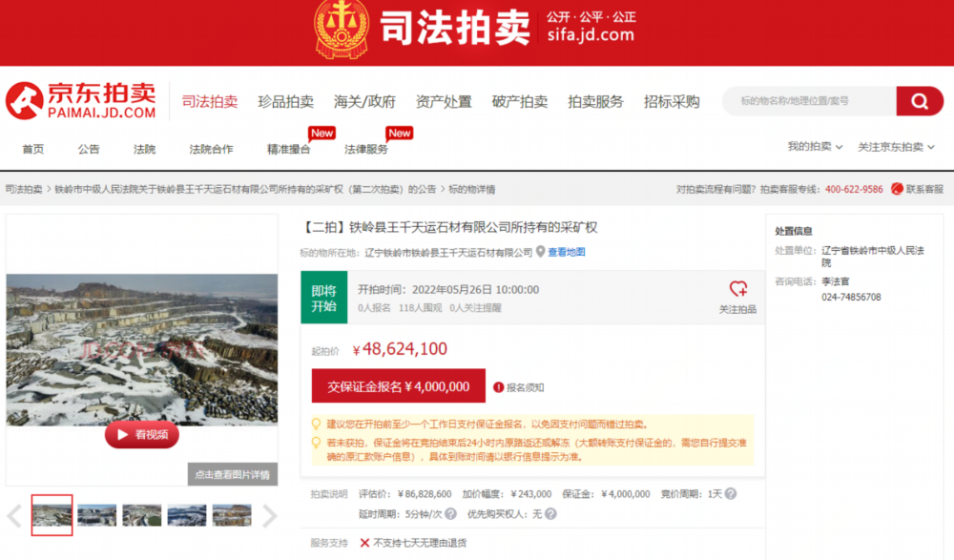Click help icon next to 延时周期 5分钟/次

click(x=450, y=514)
